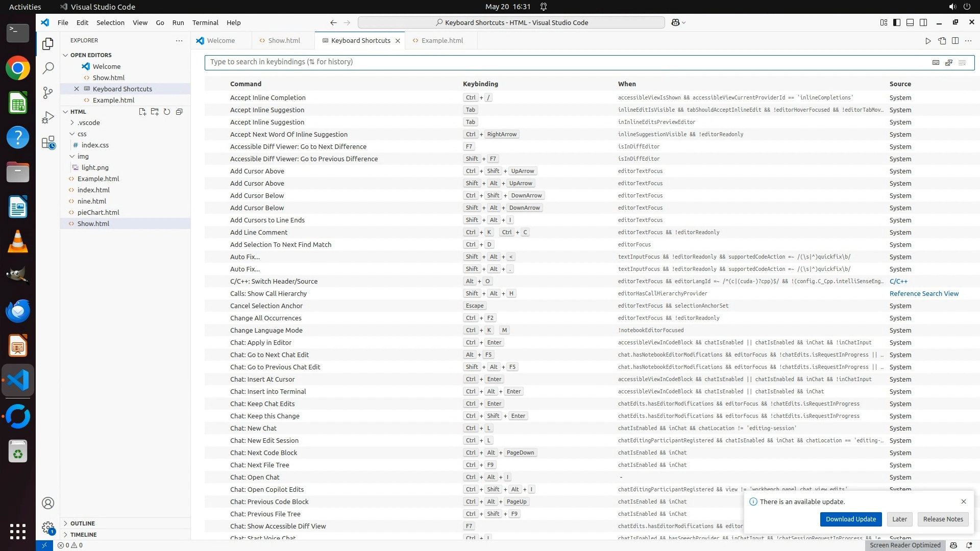Open the Source Control view

[48, 93]
